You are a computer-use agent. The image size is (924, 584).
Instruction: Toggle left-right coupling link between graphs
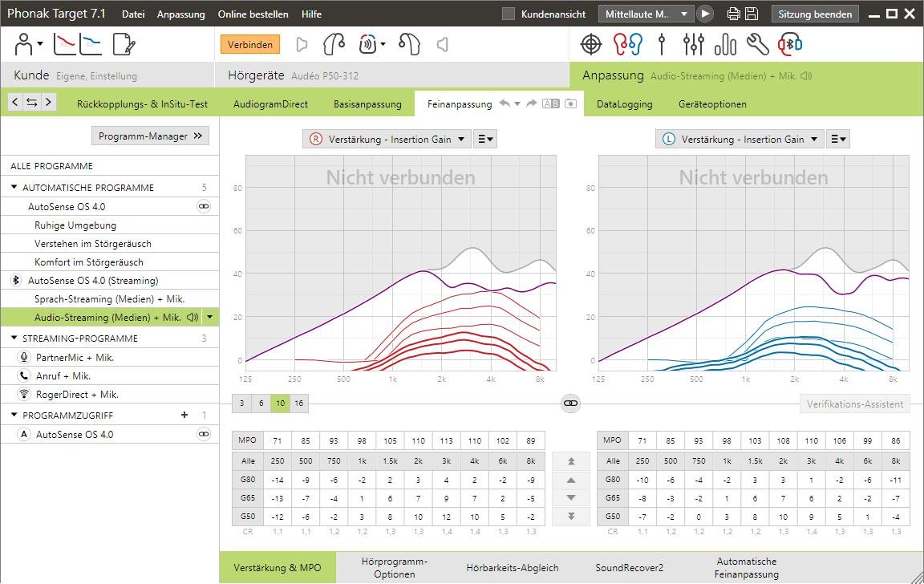(x=570, y=404)
